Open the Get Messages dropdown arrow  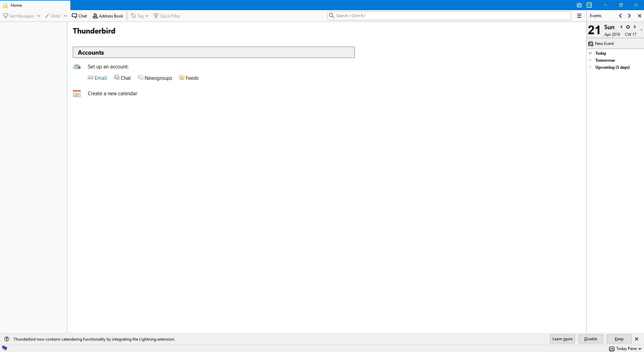[39, 16]
